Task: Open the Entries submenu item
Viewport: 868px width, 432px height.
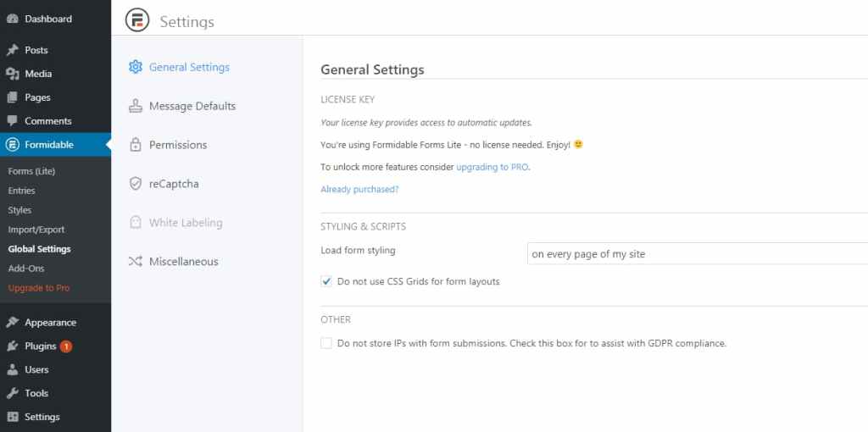Action: click(21, 191)
